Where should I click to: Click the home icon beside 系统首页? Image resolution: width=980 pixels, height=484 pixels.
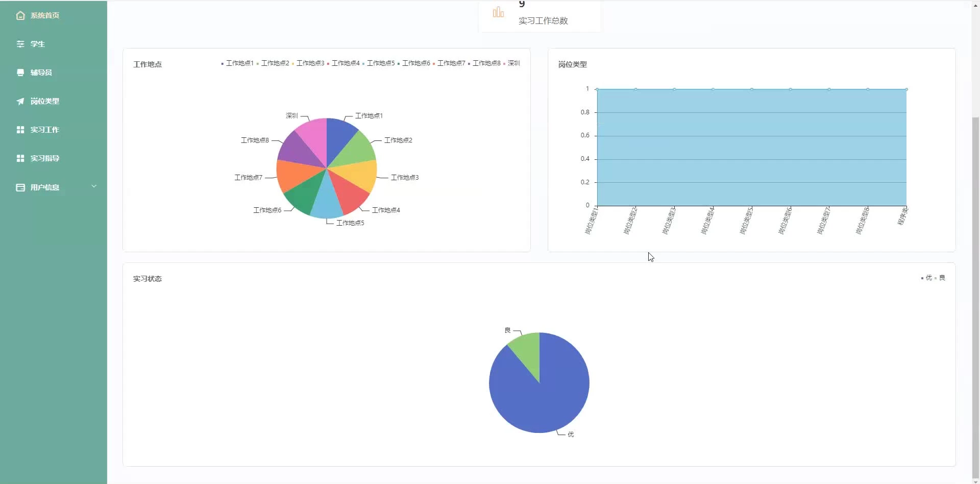(20, 15)
